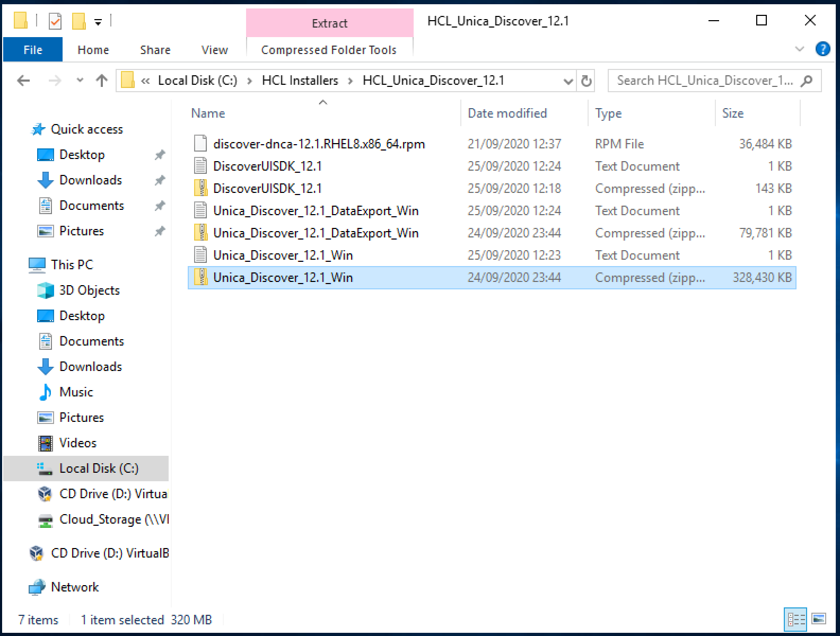840x636 pixels.
Task: Select Unica_Discover_12.1_Win zipped folder icon
Action: 200,277
